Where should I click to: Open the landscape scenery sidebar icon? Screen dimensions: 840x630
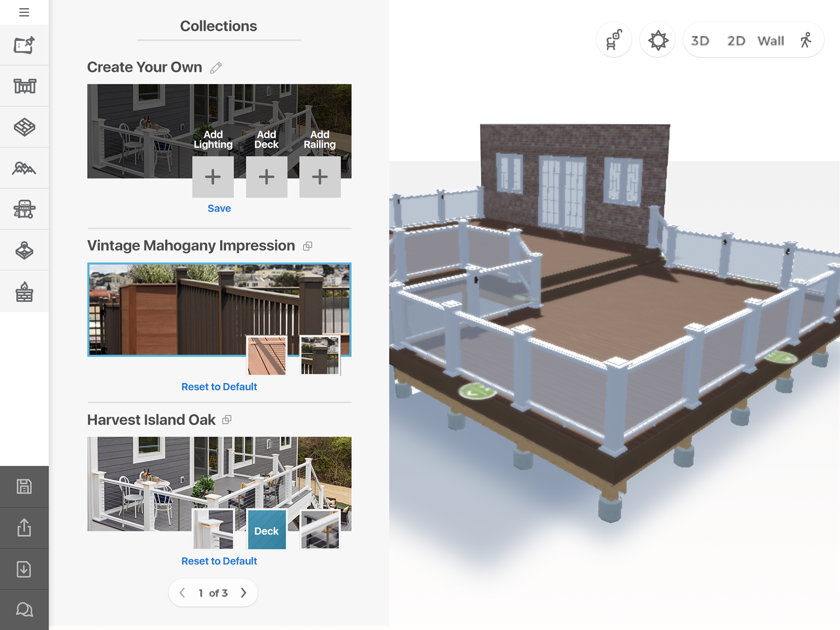(24, 168)
